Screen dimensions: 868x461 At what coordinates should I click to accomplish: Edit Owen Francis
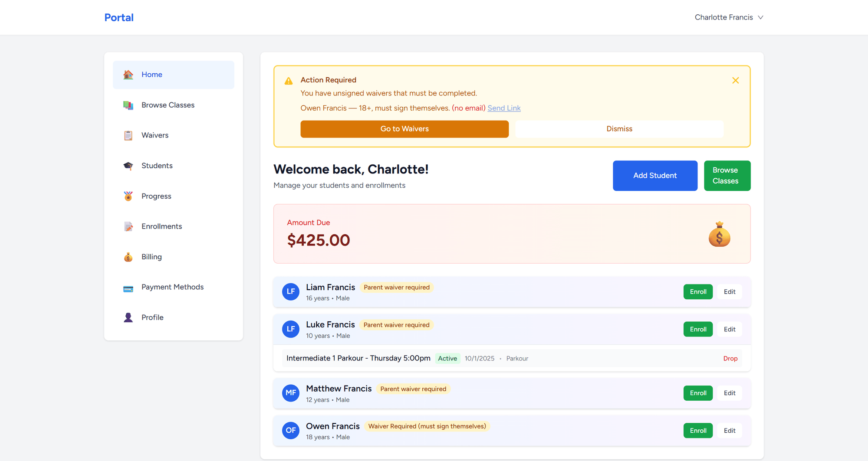click(x=730, y=431)
